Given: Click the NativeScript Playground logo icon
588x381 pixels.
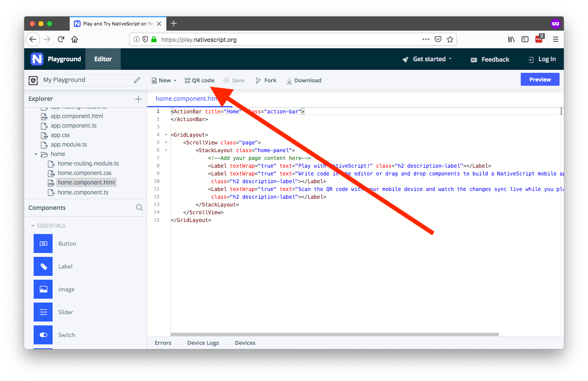Looking at the screenshot, I should [37, 59].
